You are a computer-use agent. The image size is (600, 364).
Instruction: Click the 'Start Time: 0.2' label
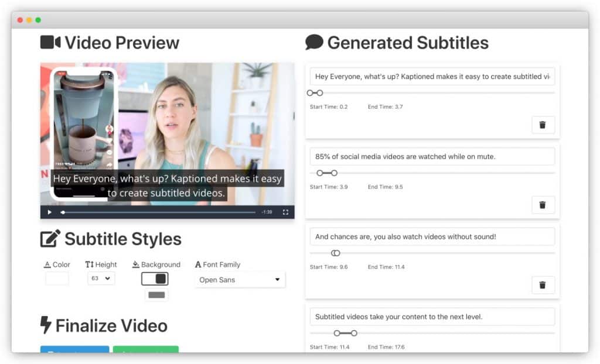point(329,107)
